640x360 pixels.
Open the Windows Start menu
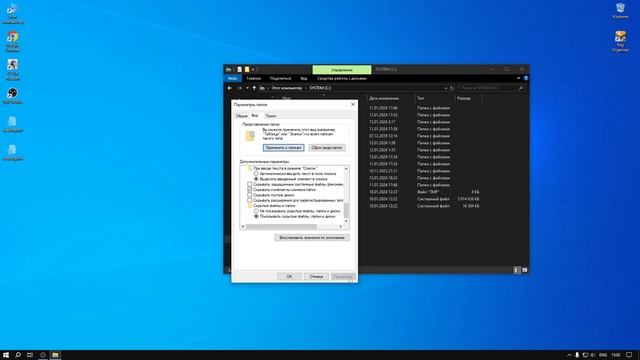point(6,355)
